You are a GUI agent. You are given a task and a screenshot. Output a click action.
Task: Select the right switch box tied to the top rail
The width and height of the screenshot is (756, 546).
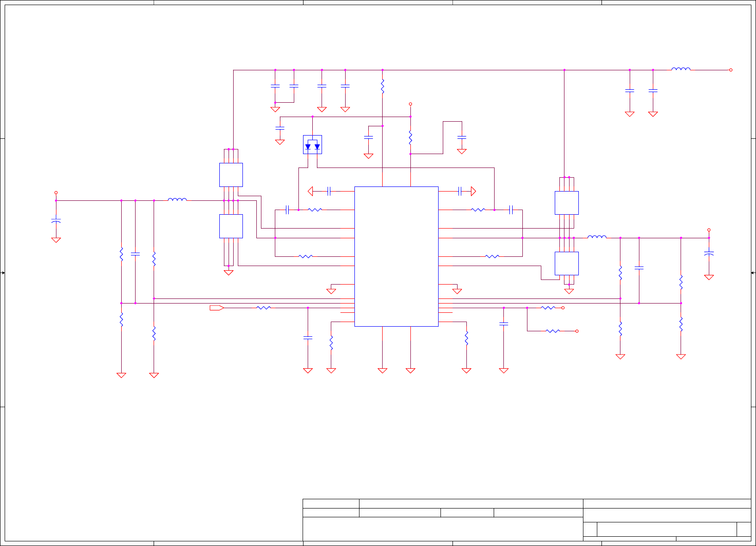click(567, 203)
